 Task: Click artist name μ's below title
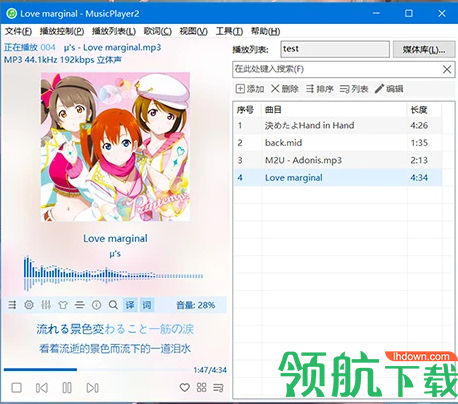pos(115,254)
